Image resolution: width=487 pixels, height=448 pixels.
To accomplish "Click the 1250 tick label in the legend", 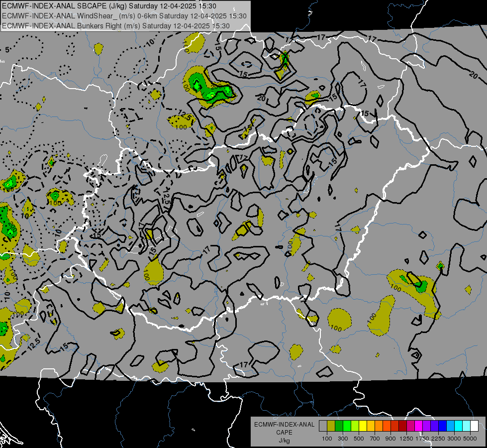I will click(406, 439).
